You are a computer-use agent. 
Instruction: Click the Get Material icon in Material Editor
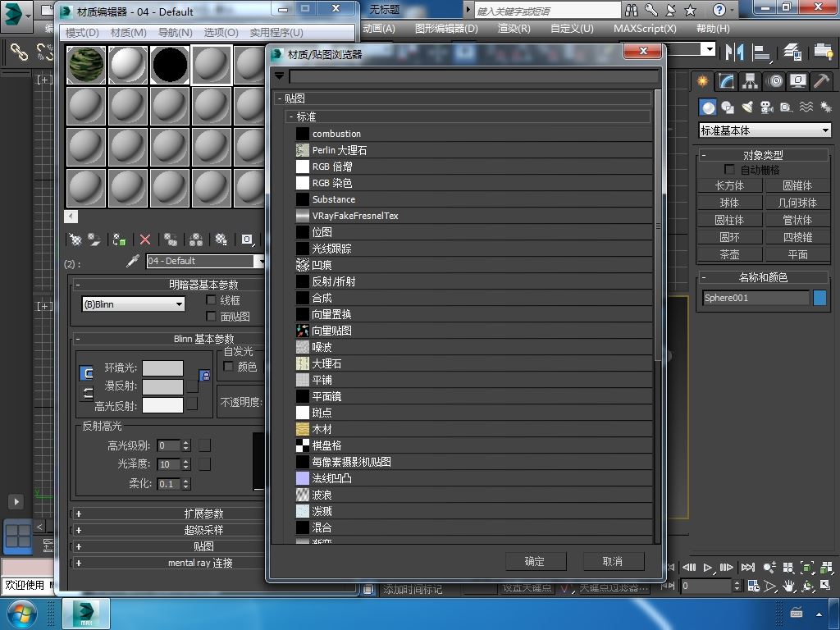coord(75,240)
